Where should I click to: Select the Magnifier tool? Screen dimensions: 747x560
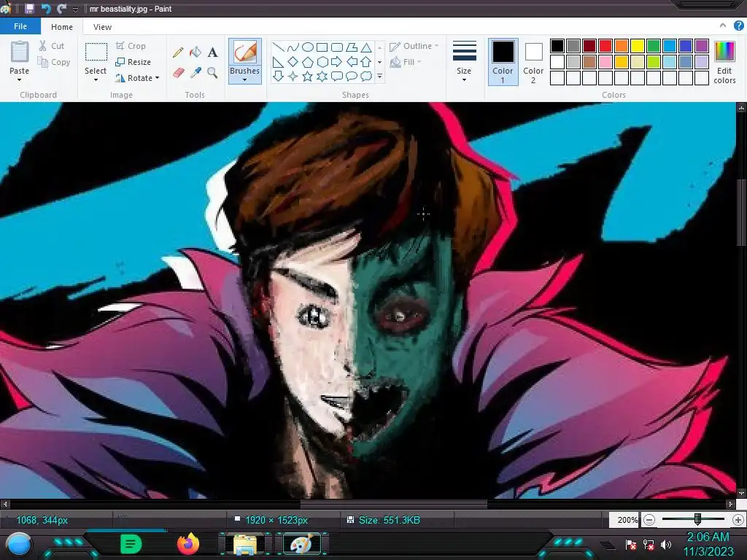[x=212, y=72]
